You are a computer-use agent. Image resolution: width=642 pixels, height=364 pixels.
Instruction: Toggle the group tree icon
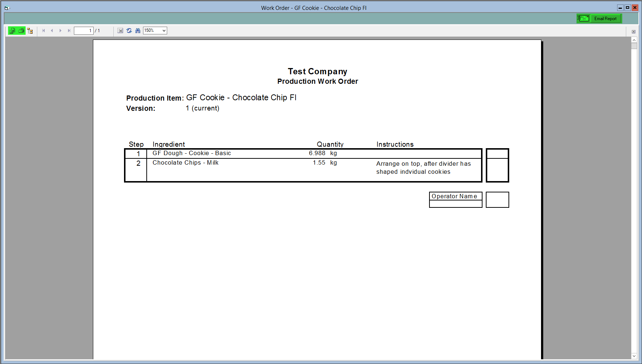(x=30, y=31)
